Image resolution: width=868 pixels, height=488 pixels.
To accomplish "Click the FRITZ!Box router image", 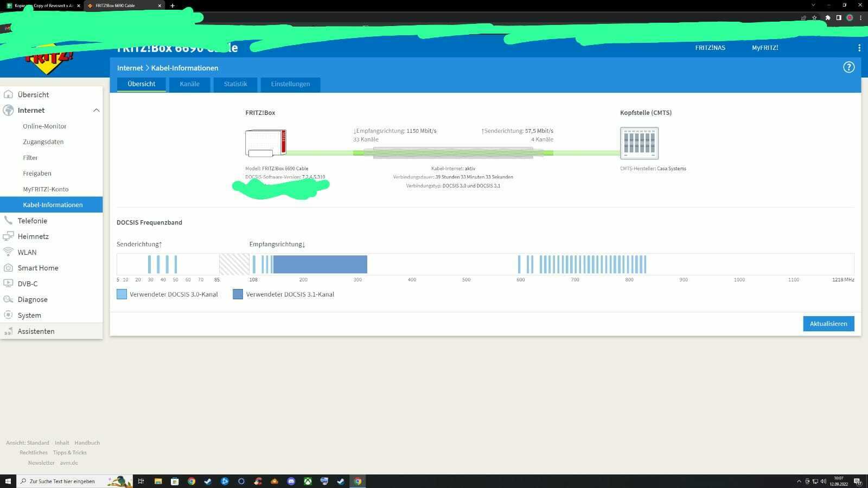I will tap(266, 143).
